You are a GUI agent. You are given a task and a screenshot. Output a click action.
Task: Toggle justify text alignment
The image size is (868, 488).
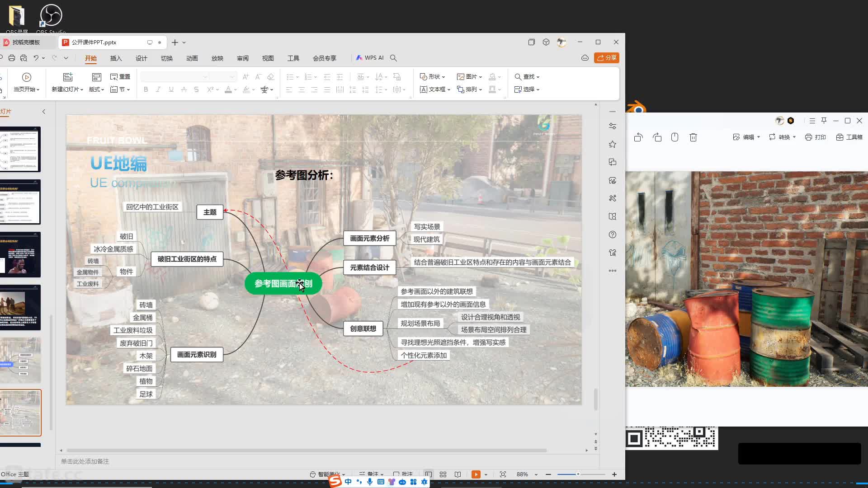327,89
